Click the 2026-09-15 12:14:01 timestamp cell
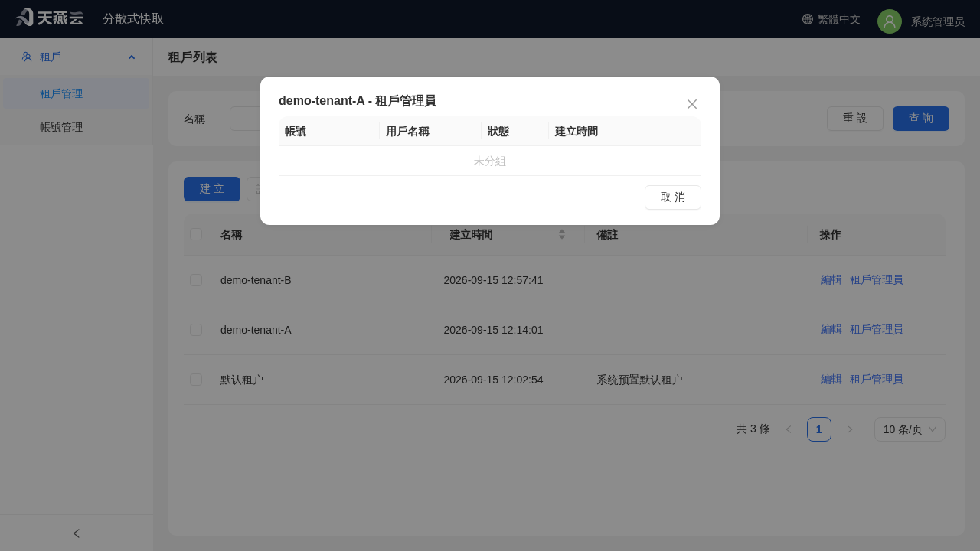 (493, 330)
